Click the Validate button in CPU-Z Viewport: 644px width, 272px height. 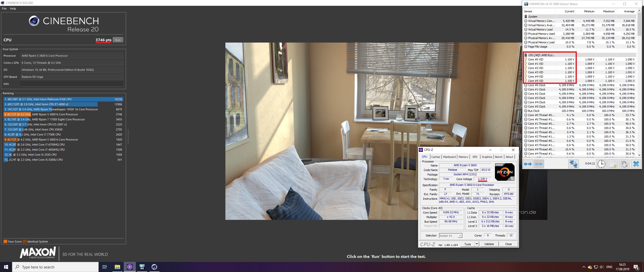point(489,244)
